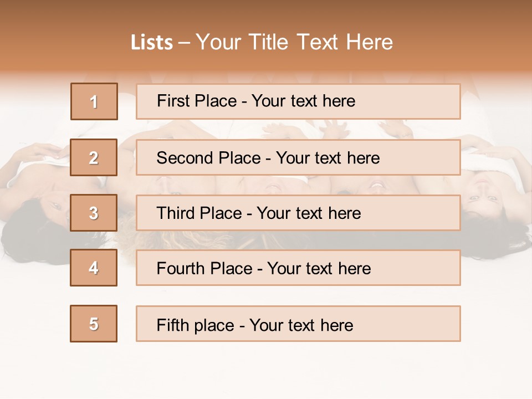This screenshot has width=532, height=399.
Task: Select the number 4 shape
Action: [x=94, y=268]
